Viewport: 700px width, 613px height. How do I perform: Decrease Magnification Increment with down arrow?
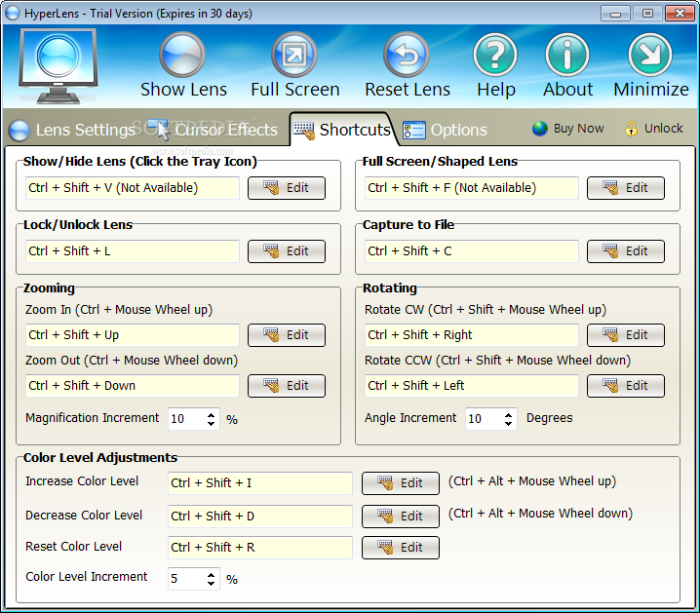(212, 423)
